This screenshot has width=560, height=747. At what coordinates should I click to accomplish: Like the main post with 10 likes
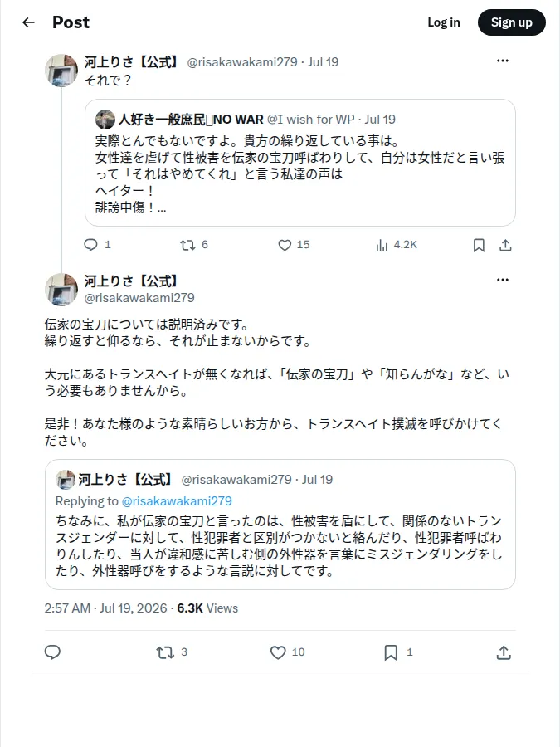click(x=287, y=652)
